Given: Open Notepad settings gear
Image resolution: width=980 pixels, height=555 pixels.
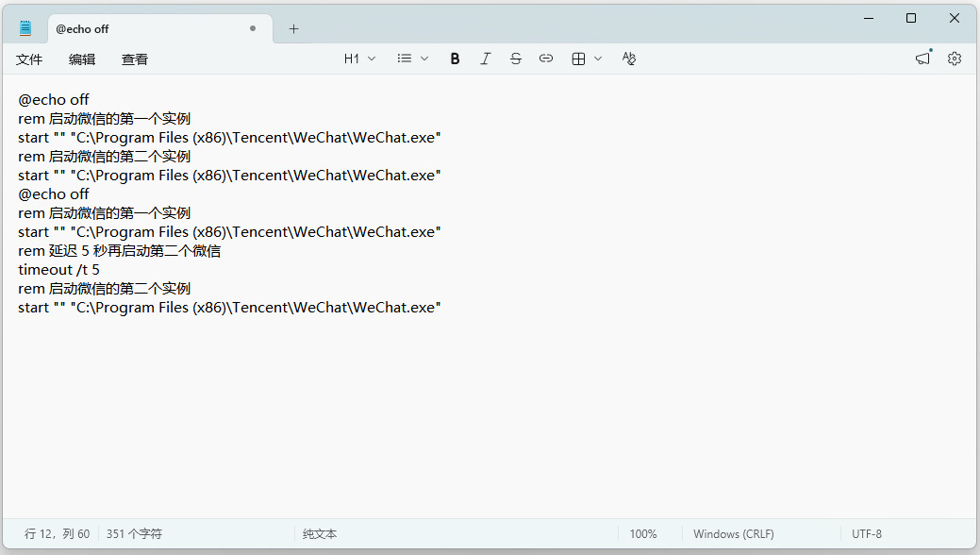Looking at the screenshot, I should (955, 59).
